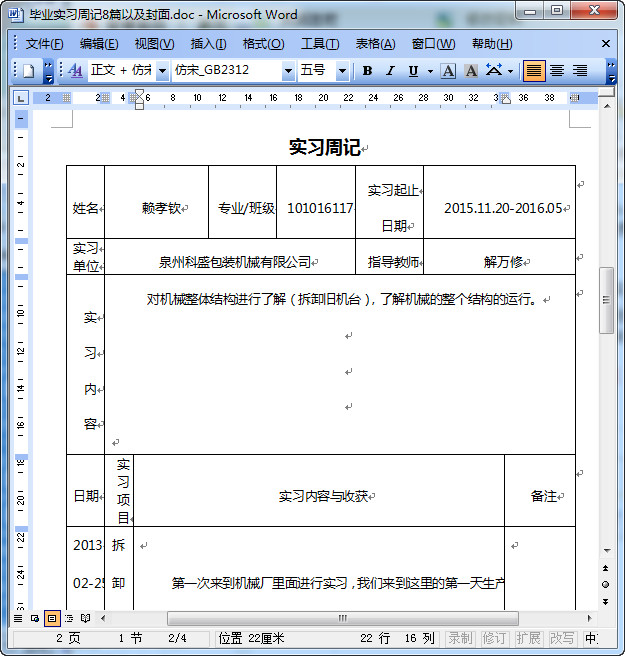Open the 格式(O) menu
Screen dimensions: 625x656
pos(263,44)
